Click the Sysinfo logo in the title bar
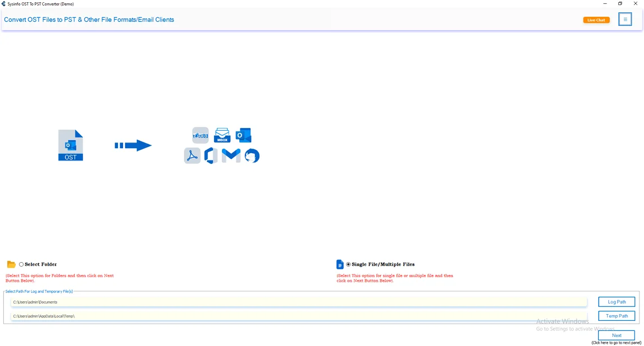The height and width of the screenshot is (346, 644). 4,4
